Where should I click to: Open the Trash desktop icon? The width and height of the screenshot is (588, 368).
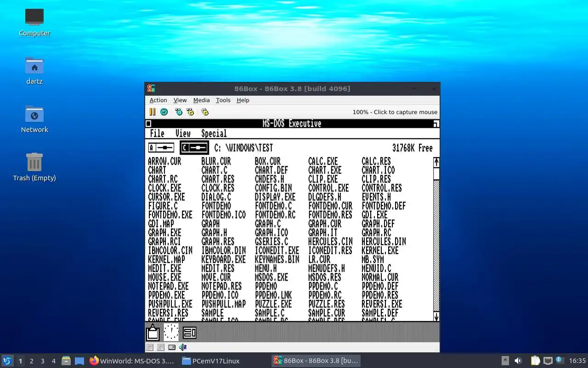[34, 167]
